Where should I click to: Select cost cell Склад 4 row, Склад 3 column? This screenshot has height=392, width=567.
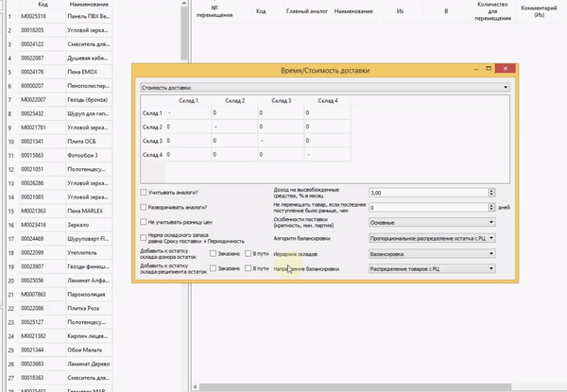coord(281,155)
